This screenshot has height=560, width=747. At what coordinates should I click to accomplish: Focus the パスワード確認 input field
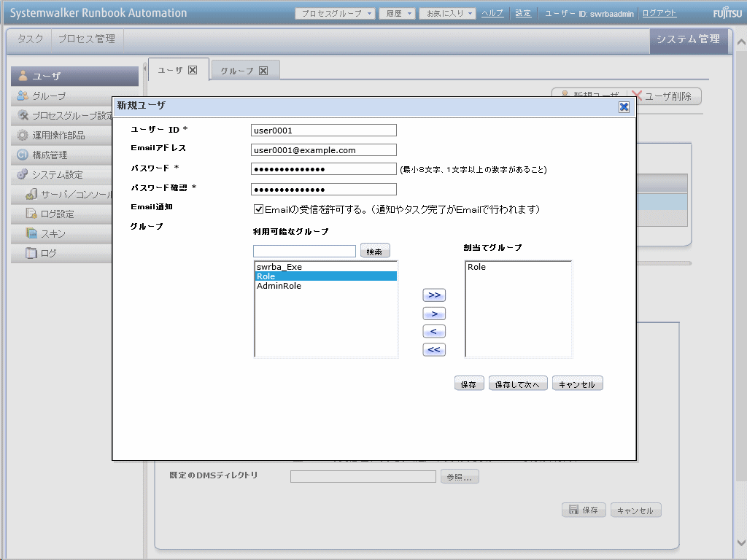(x=323, y=189)
